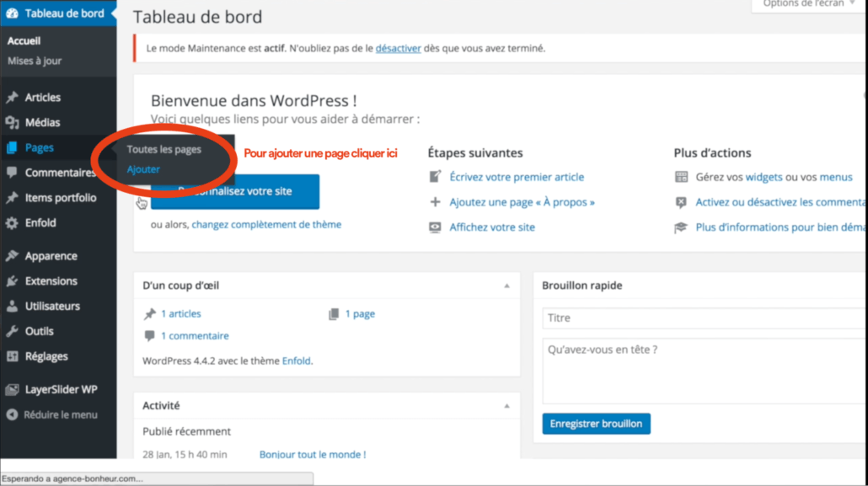This screenshot has height=486, width=868.
Task: Click the bubble icon beside 1 commentaire
Action: pyautogui.click(x=149, y=336)
